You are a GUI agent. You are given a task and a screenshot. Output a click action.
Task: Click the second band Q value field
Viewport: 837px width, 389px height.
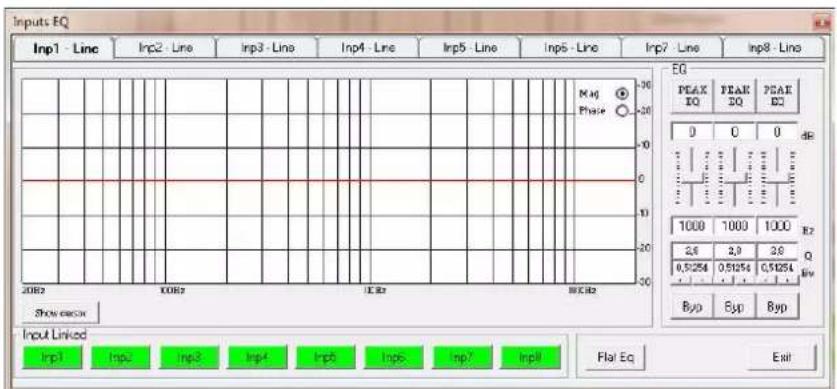pos(735,251)
